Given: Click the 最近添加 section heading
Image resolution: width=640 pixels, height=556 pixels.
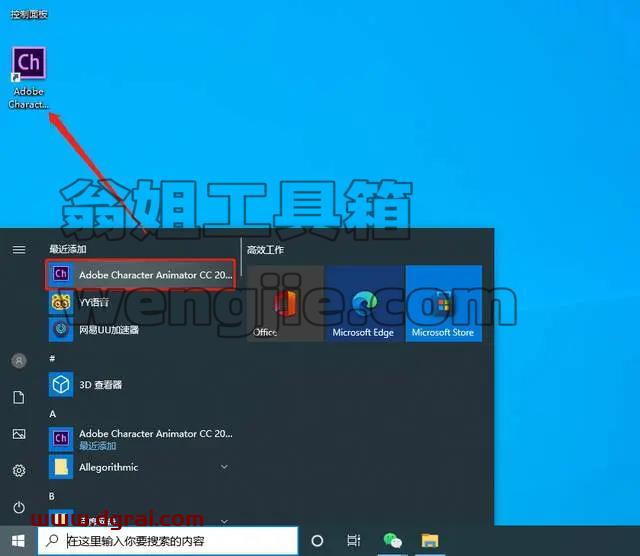Looking at the screenshot, I should 68,249.
